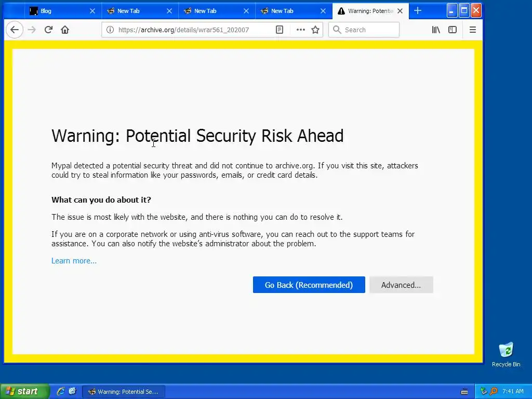Reload the current page
532x399 pixels.
tap(48, 30)
